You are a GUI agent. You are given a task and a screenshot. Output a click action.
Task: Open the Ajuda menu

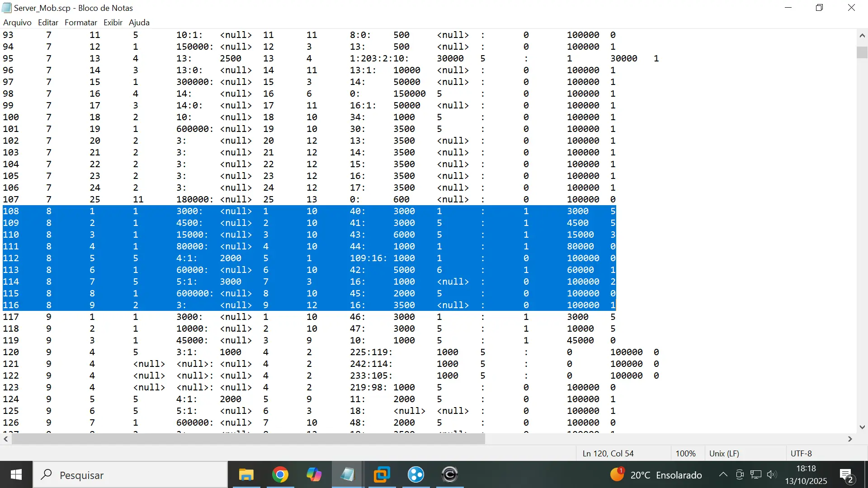pos(139,22)
